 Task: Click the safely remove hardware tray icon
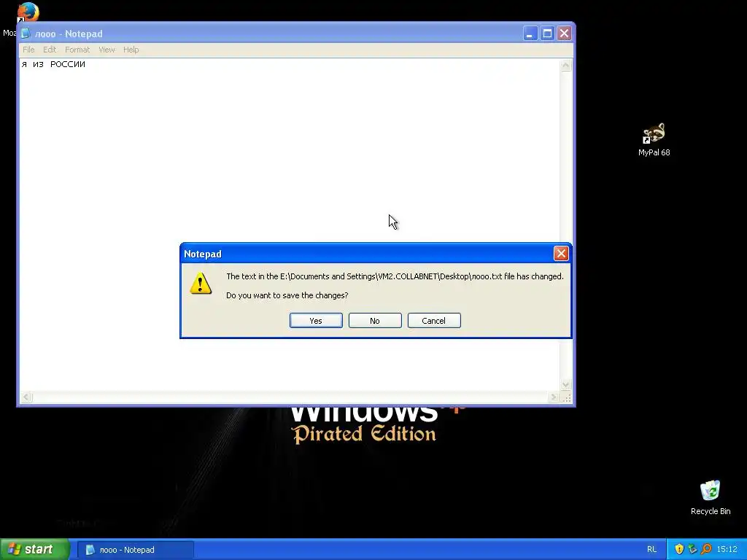[x=693, y=549]
